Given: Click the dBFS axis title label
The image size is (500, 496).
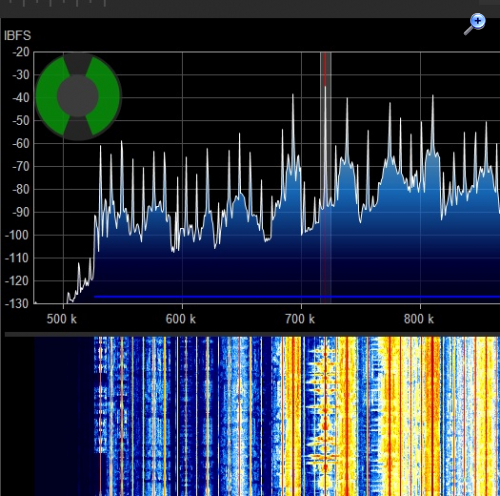Looking at the screenshot, I should click(x=17, y=35).
